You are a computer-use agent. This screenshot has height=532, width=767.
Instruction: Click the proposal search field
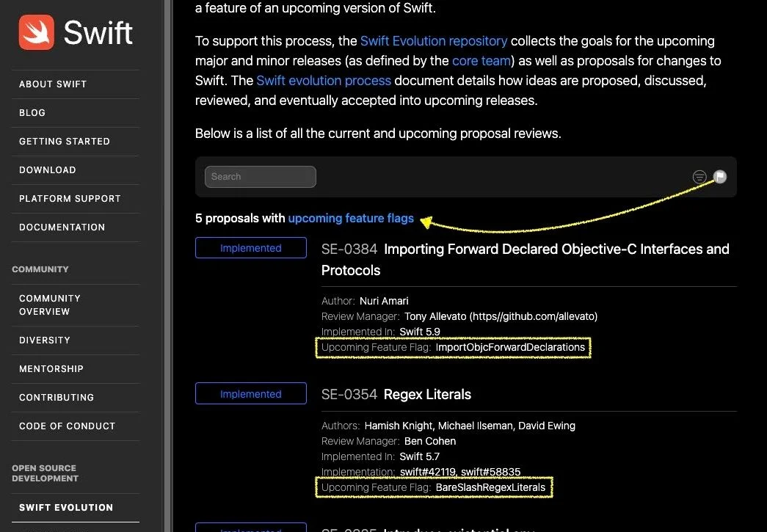coord(261,177)
